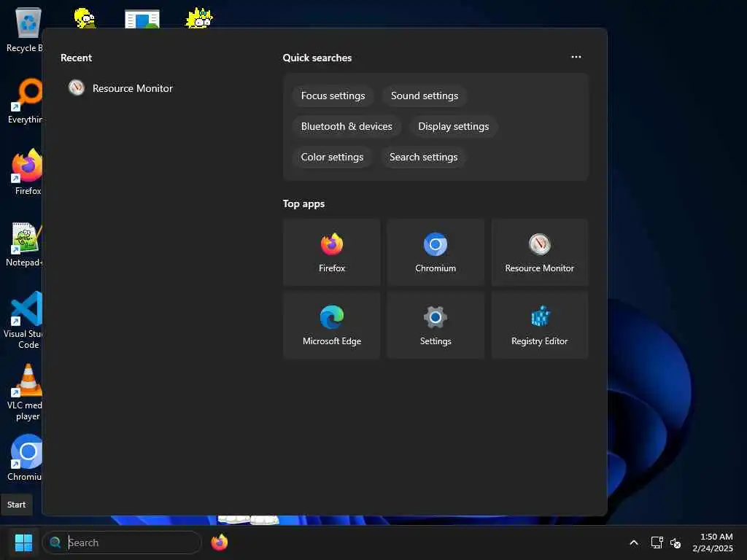This screenshot has height=560, width=747.
Task: Show hidden icons chevron in system tray
Action: [x=634, y=542]
